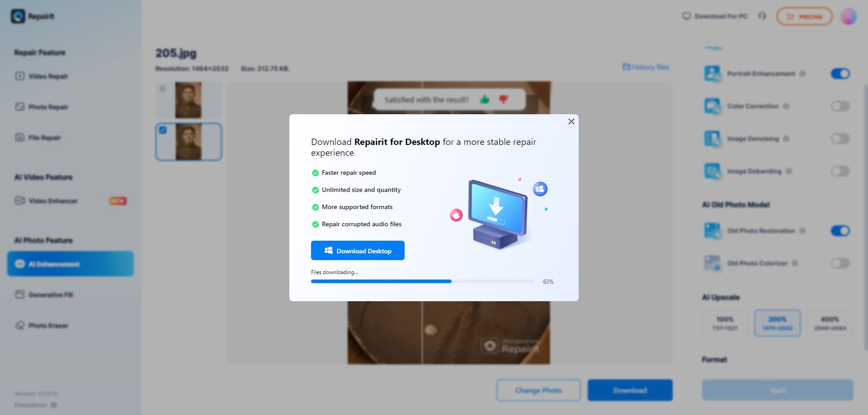The height and width of the screenshot is (415, 868).
Task: Enable Image Debanding toggle
Action: coord(840,171)
